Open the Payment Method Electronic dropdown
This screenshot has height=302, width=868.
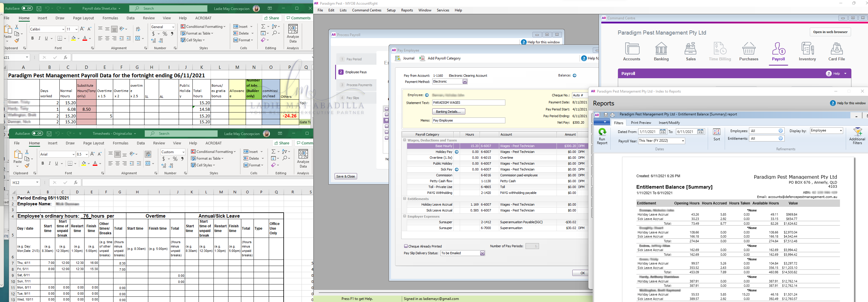tap(465, 82)
